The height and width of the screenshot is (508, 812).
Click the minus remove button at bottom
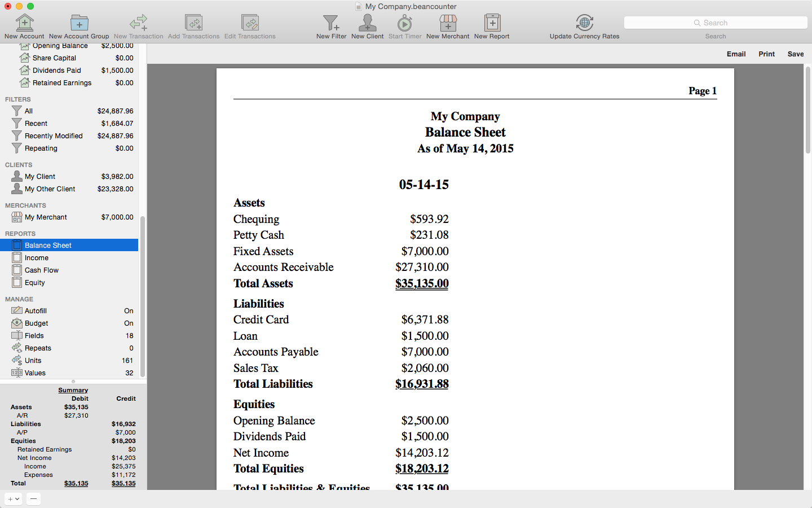[x=33, y=499]
